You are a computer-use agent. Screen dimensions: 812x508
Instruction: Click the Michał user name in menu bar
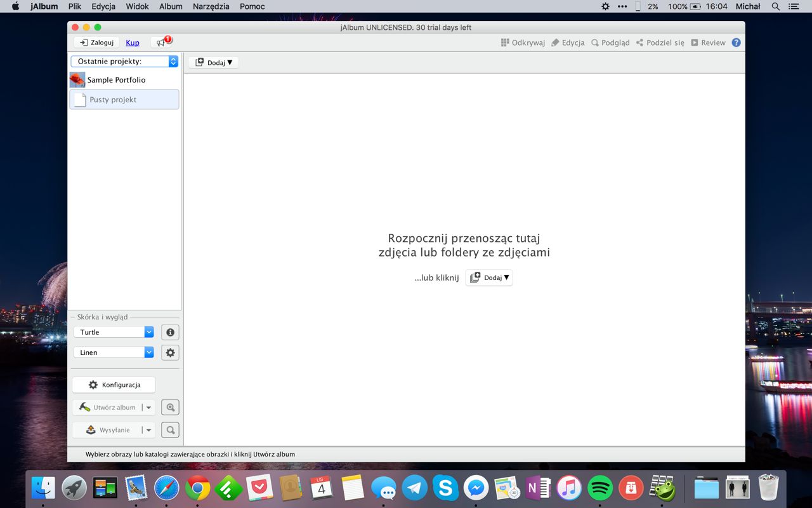748,6
